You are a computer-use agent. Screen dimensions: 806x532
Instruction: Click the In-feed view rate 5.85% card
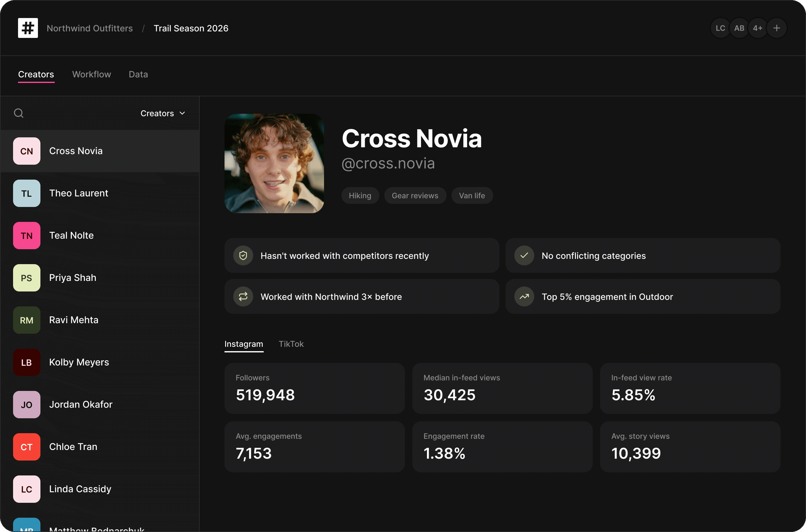690,388
